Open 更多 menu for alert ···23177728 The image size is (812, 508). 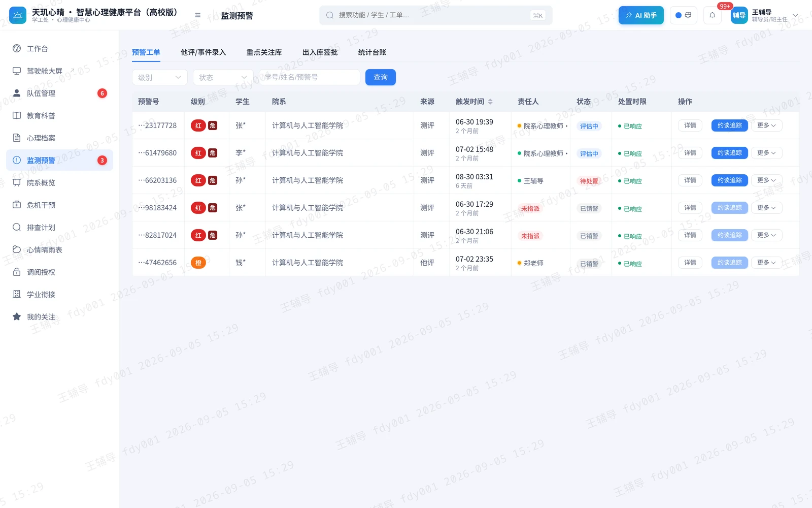click(766, 125)
